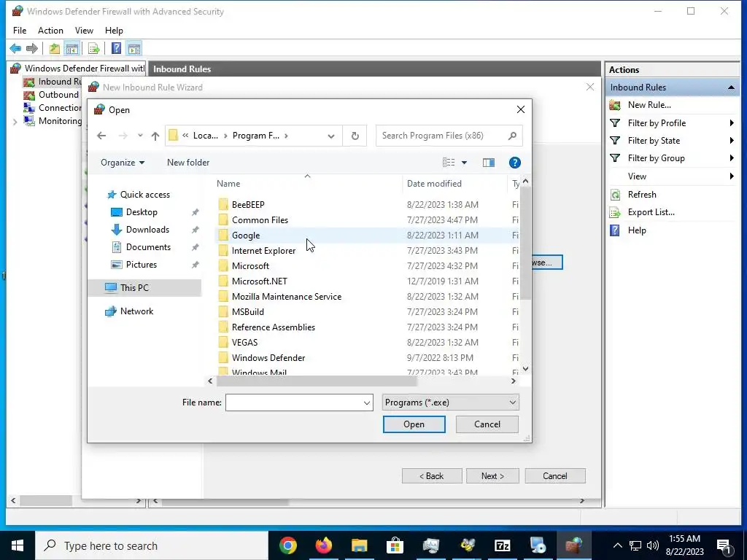Click the Refresh icon in the Actions pane
Viewport: 747px width, 560px height.
[x=615, y=195]
